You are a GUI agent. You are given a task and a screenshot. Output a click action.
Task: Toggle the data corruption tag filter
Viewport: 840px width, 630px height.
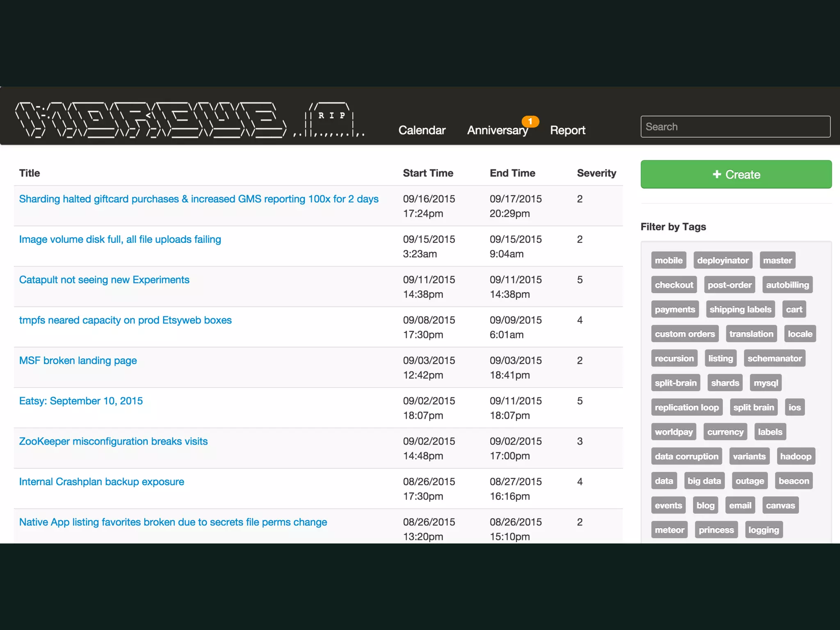pos(686,457)
